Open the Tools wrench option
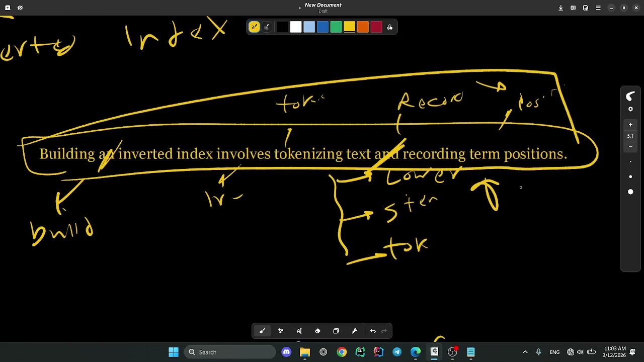 pyautogui.click(x=354, y=331)
